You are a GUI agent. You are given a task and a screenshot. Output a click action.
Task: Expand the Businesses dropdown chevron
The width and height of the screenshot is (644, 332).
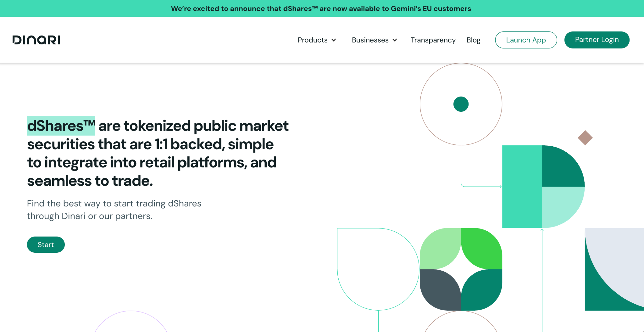(395, 40)
